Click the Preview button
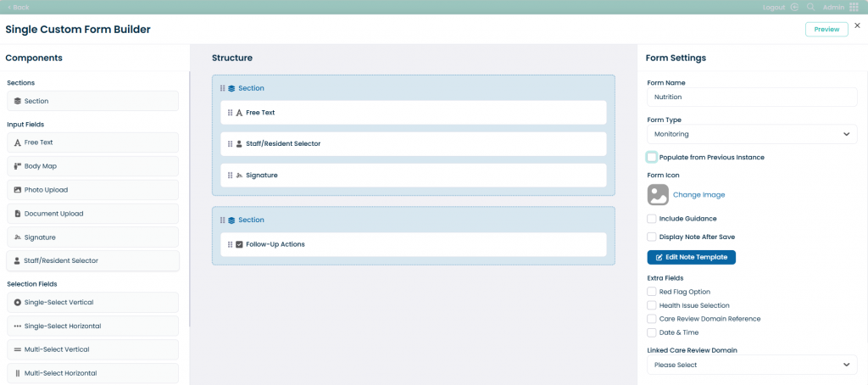The width and height of the screenshot is (868, 385). click(x=826, y=30)
